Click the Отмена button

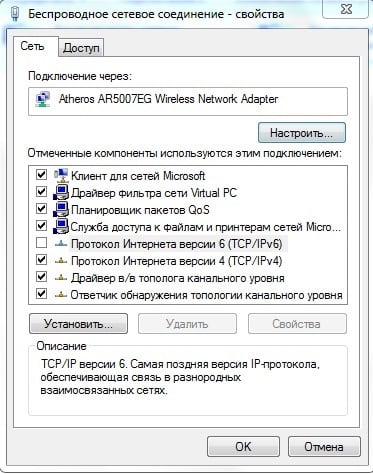[x=324, y=447]
